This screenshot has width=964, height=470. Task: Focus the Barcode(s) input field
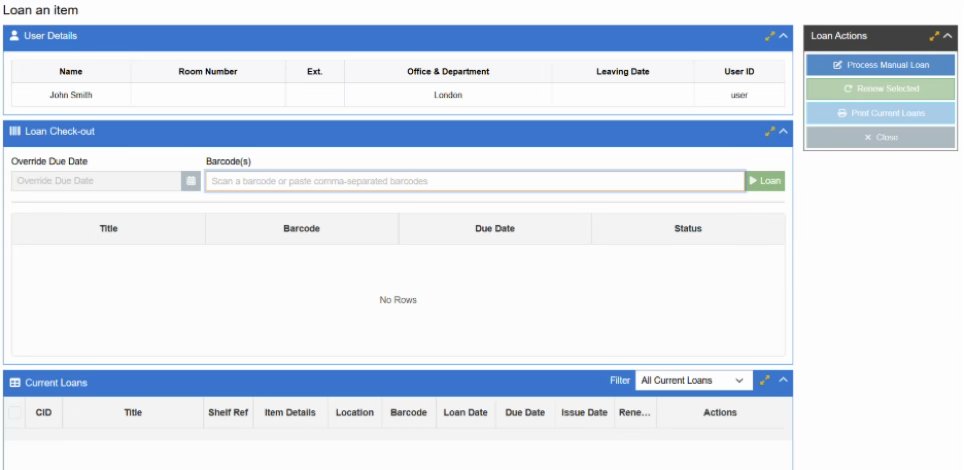475,181
